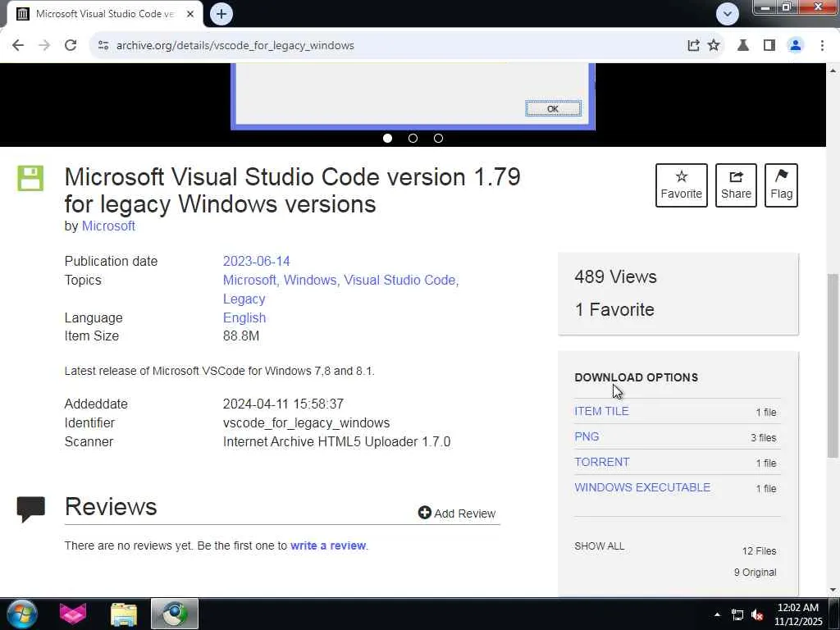Open the Chrome labs flask icon
The image size is (840, 630).
tap(743, 46)
